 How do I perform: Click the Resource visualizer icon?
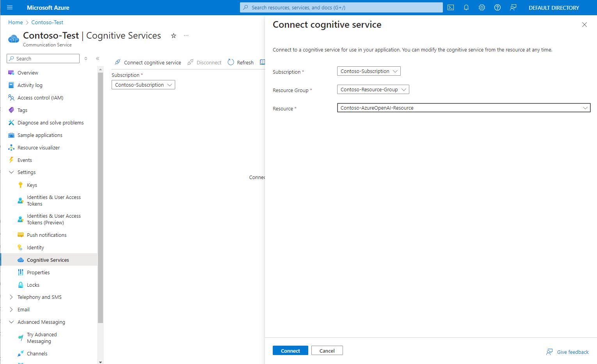point(11,147)
